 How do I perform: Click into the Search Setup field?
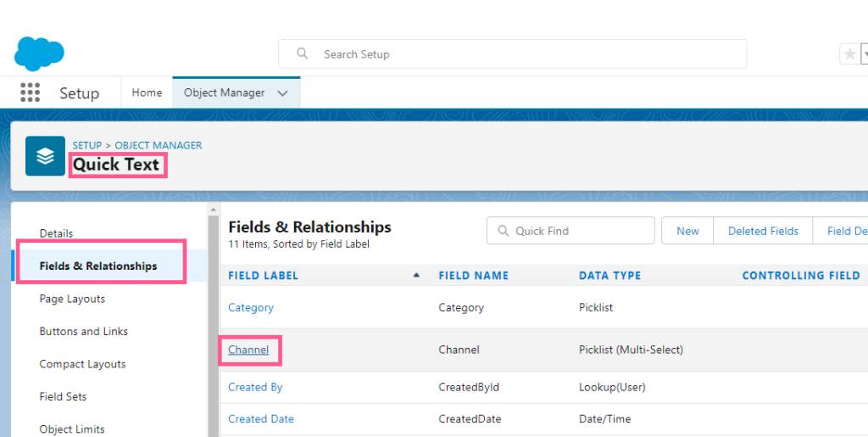pyautogui.click(x=526, y=54)
